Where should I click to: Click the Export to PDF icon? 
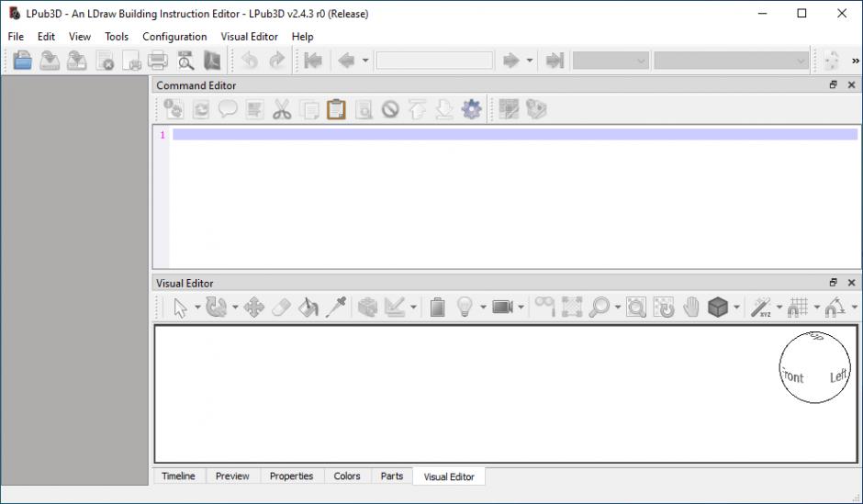(212, 60)
